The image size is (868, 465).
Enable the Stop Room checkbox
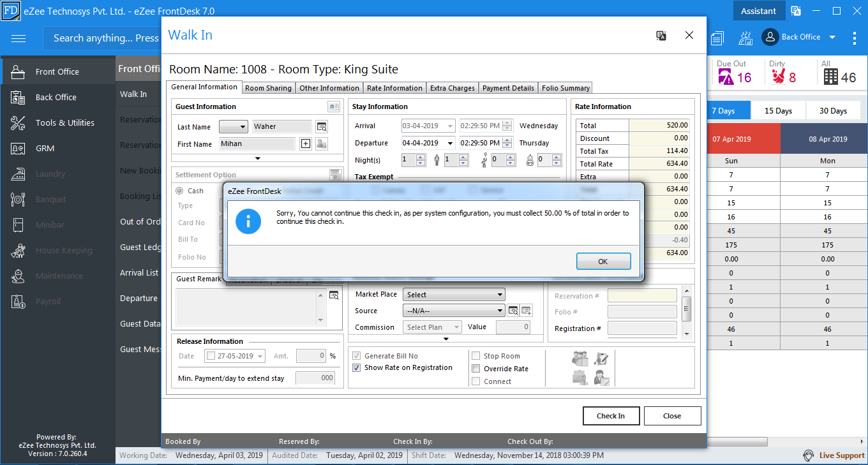(x=475, y=356)
